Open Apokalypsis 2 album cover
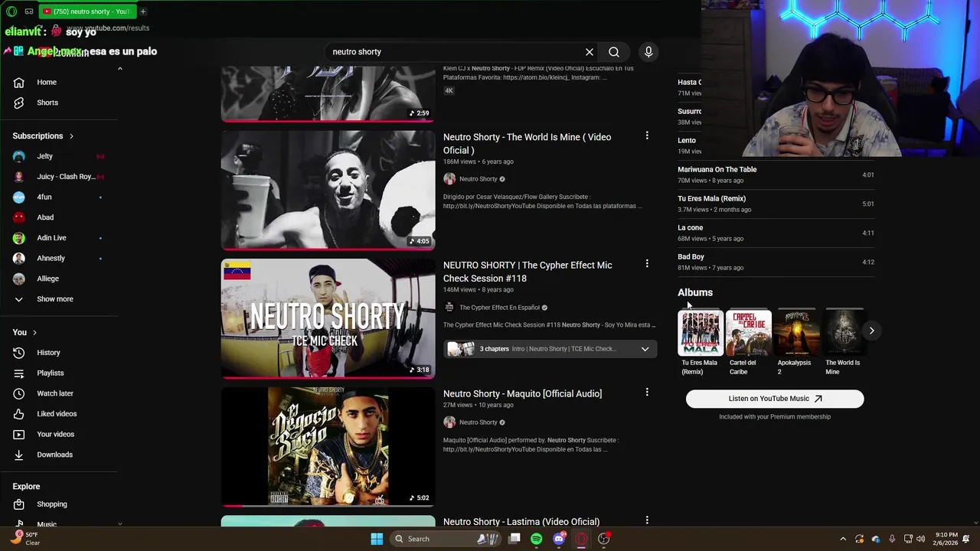This screenshot has height=551, width=980. [796, 332]
